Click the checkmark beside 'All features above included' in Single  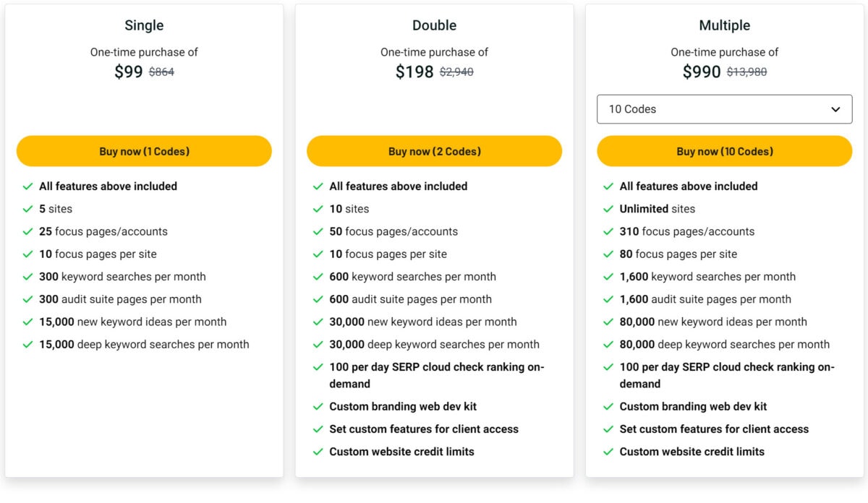[28, 186]
